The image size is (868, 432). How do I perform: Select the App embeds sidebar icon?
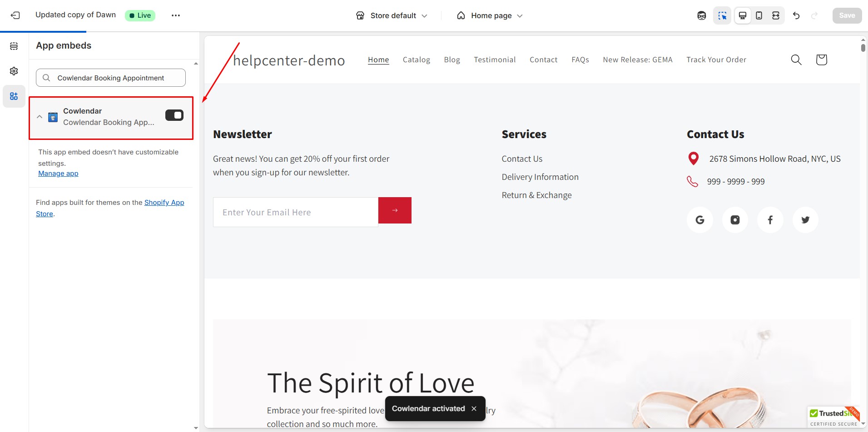click(14, 96)
